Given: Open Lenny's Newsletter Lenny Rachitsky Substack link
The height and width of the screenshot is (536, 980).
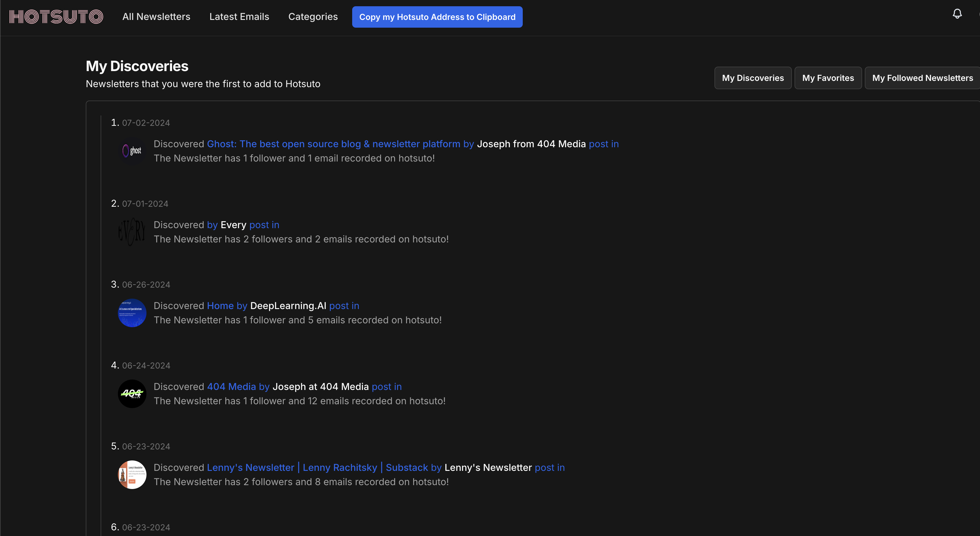Looking at the screenshot, I should pyautogui.click(x=317, y=468).
